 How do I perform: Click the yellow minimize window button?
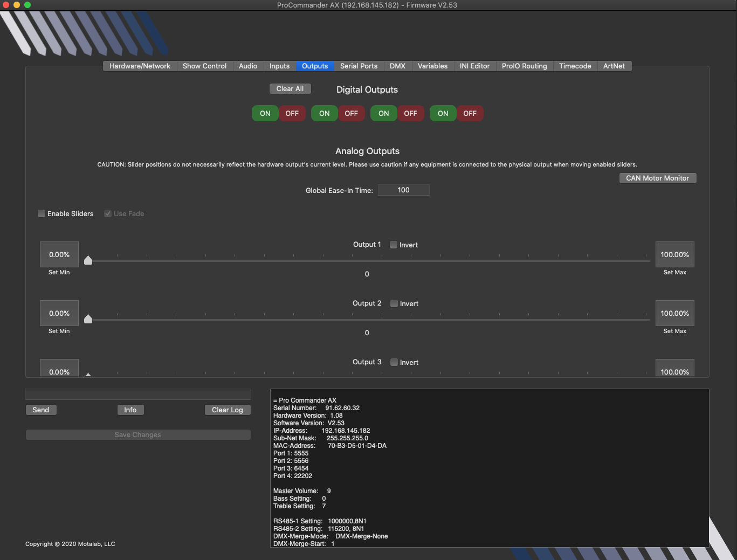click(x=17, y=5)
